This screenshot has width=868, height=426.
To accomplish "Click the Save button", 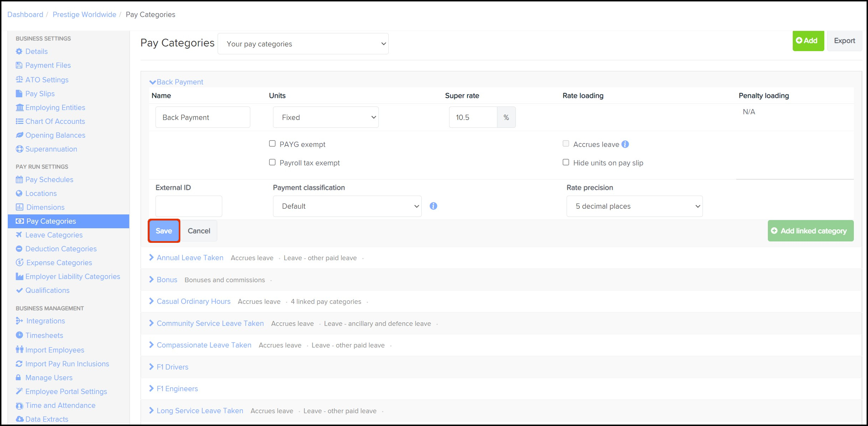I will point(164,231).
